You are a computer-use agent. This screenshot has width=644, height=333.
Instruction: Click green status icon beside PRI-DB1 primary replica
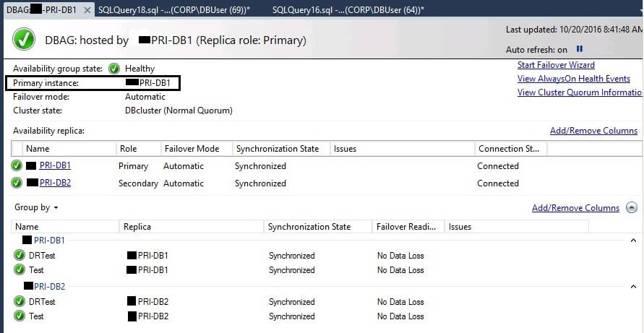point(17,166)
